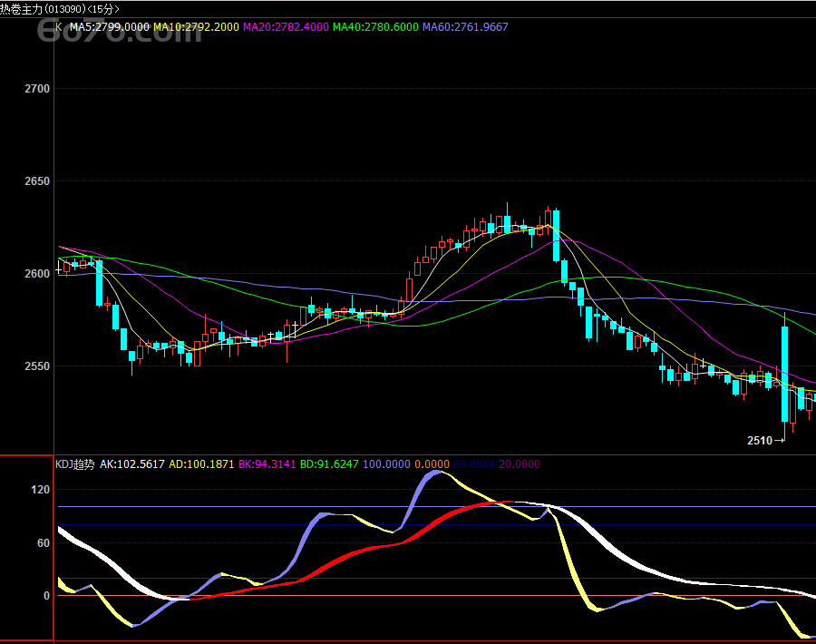Select the yellow MA10:2792.2000 label
The width and height of the screenshot is (816, 644).
click(196, 27)
